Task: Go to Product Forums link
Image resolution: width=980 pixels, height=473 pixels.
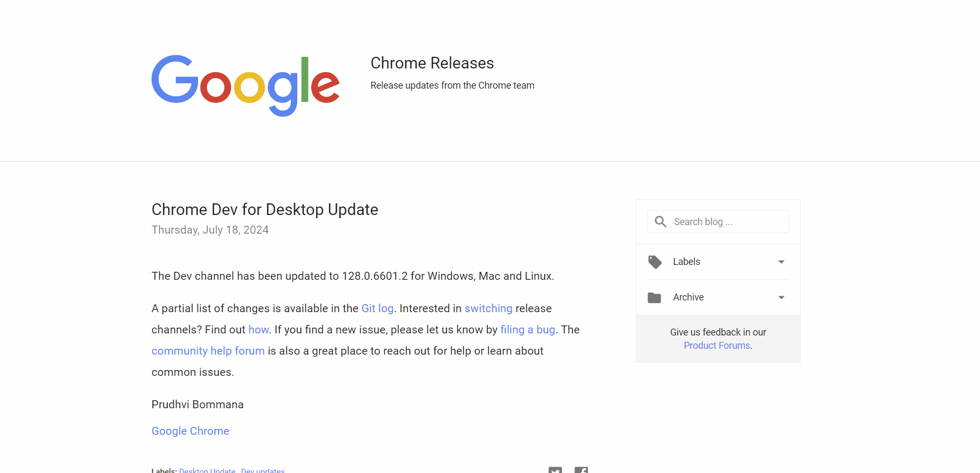Action: pyautogui.click(x=717, y=346)
